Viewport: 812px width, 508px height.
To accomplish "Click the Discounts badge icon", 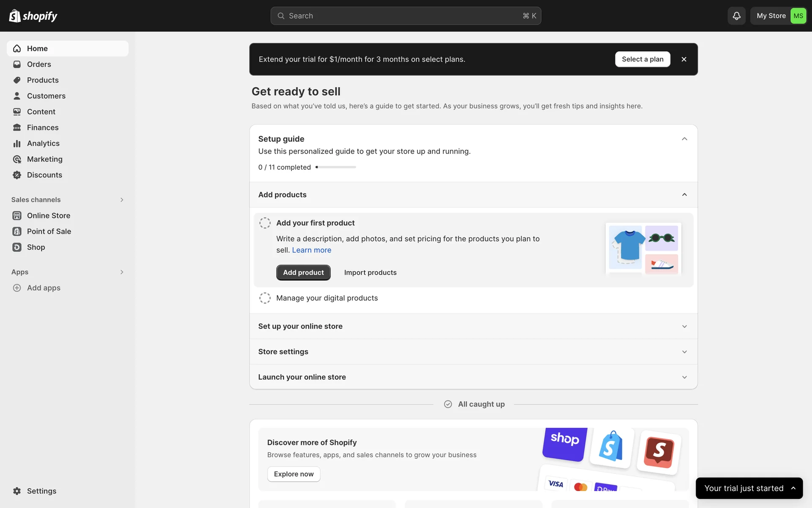I will click(17, 175).
